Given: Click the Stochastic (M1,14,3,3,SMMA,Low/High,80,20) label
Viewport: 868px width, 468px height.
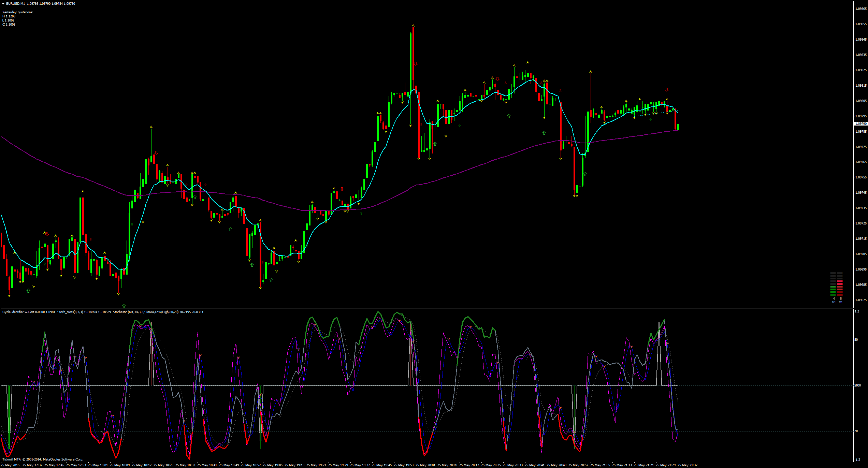Looking at the screenshot, I should [x=146, y=312].
